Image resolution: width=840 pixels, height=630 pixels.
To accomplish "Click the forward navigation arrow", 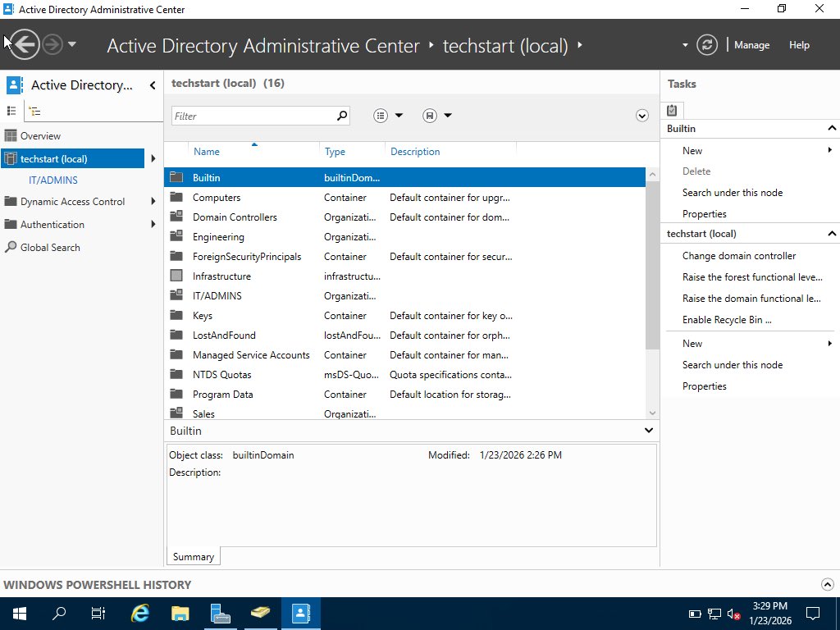I will (x=52, y=44).
